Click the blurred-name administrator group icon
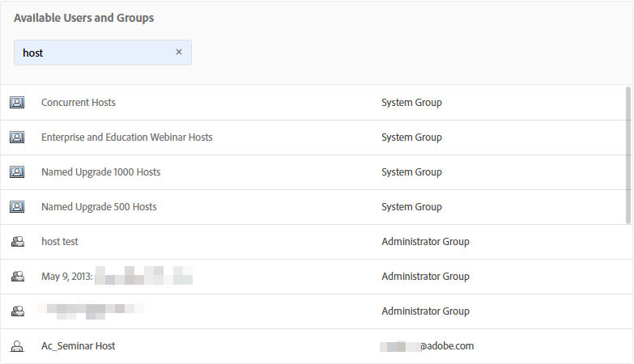634x364 pixels. coord(16,311)
